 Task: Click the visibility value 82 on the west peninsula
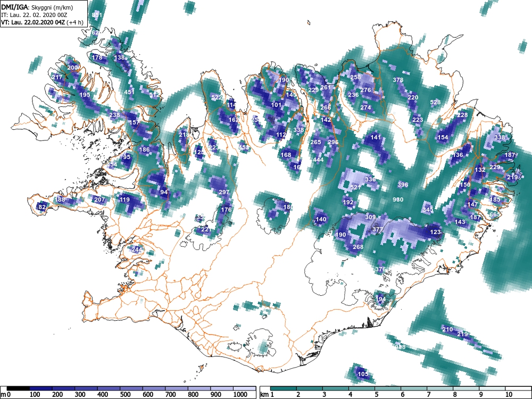pos(42,207)
